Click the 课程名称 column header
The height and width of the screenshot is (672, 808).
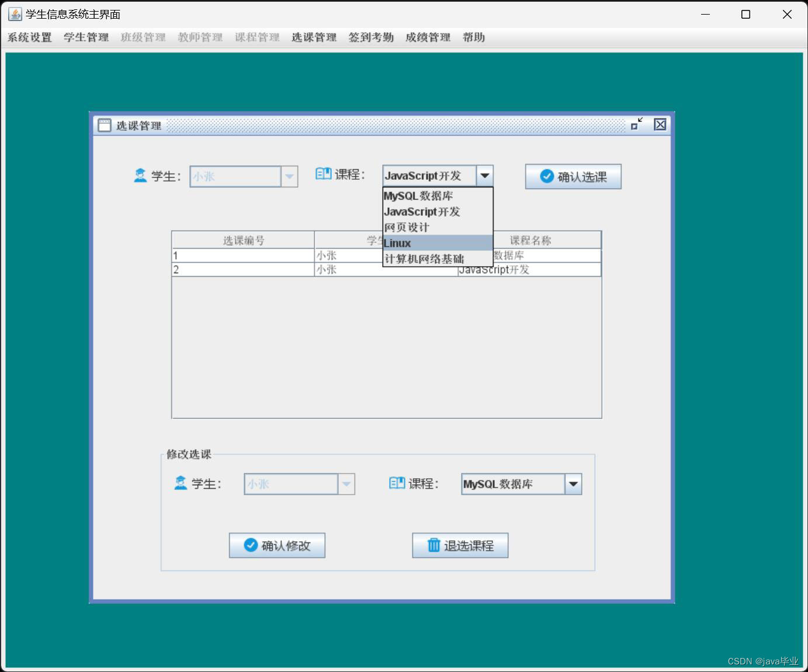click(x=530, y=240)
